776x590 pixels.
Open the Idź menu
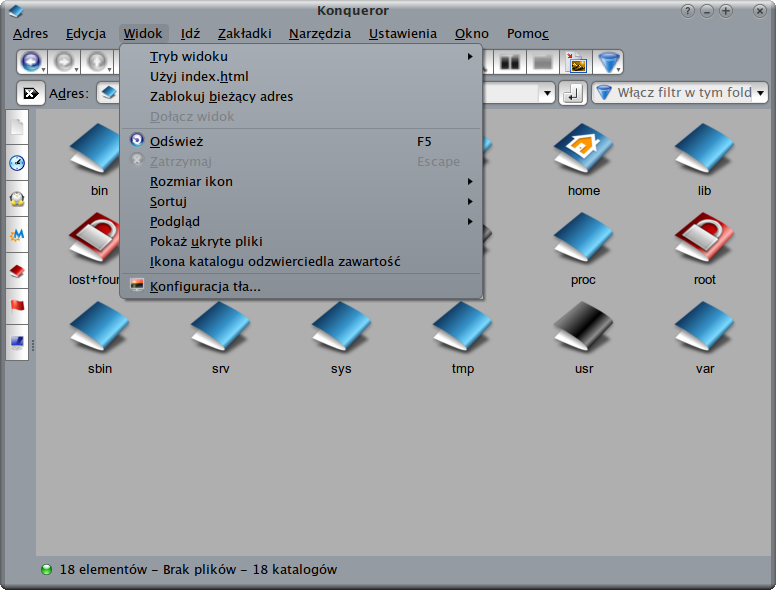coord(190,34)
